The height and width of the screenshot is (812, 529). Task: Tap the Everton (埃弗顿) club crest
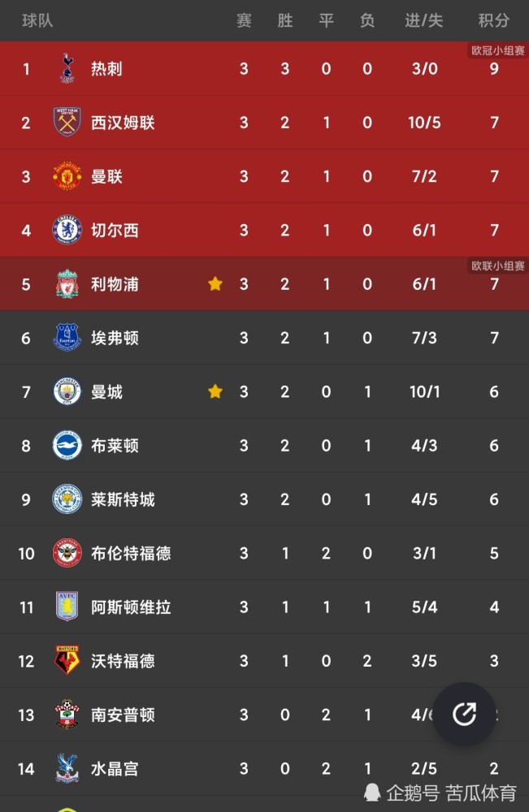pyautogui.click(x=67, y=338)
